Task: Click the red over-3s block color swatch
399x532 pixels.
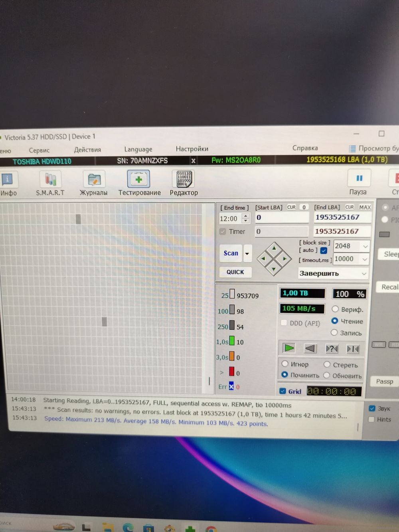Action: (231, 372)
